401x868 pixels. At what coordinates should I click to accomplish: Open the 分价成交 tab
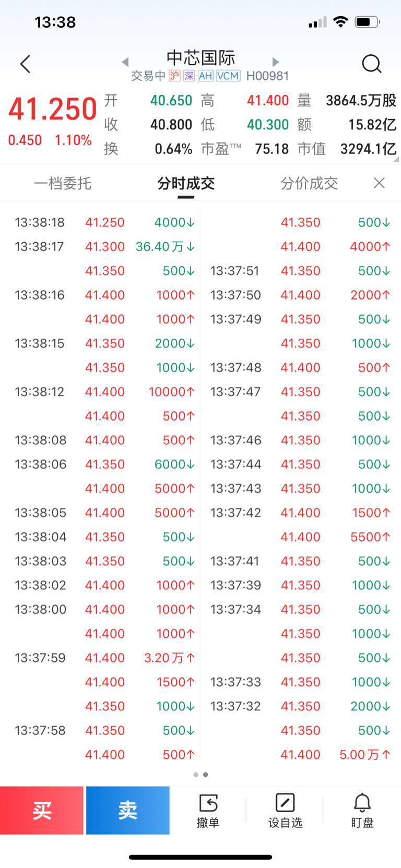[309, 183]
